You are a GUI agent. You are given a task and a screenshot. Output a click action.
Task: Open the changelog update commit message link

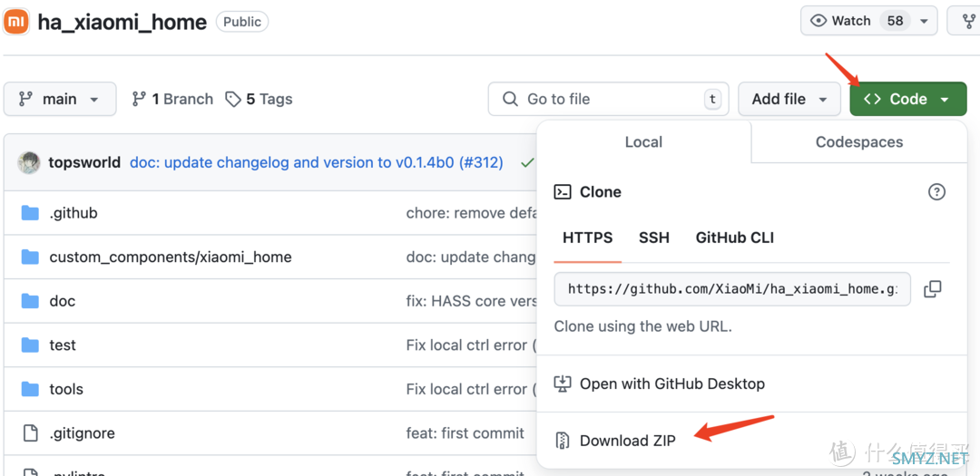click(x=317, y=162)
